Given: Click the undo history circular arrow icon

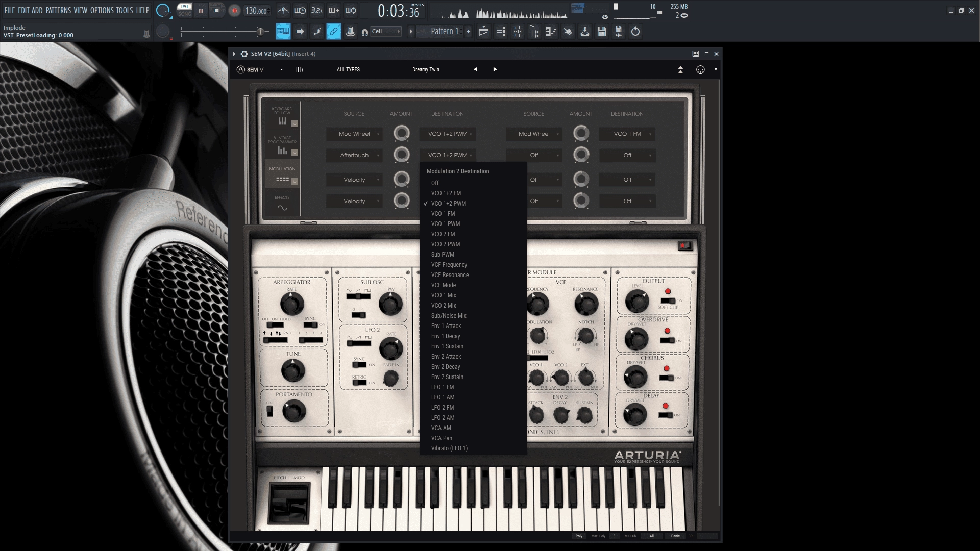Looking at the screenshot, I should coord(635,32).
